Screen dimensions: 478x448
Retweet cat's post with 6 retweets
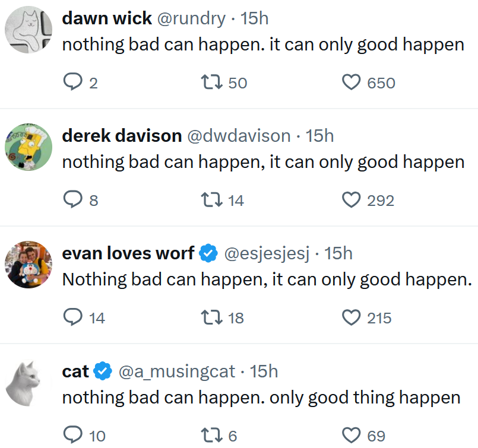(x=210, y=435)
